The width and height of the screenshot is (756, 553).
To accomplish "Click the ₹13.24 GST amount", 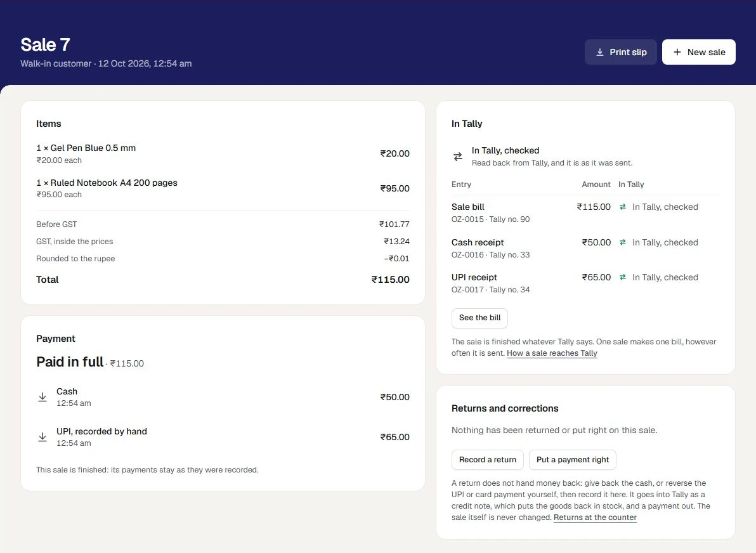I will coord(396,242).
